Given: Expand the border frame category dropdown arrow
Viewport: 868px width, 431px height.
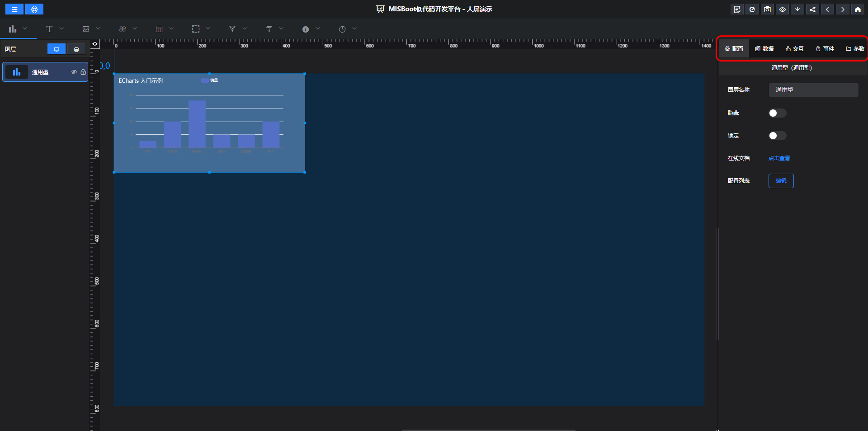Looking at the screenshot, I should 208,28.
